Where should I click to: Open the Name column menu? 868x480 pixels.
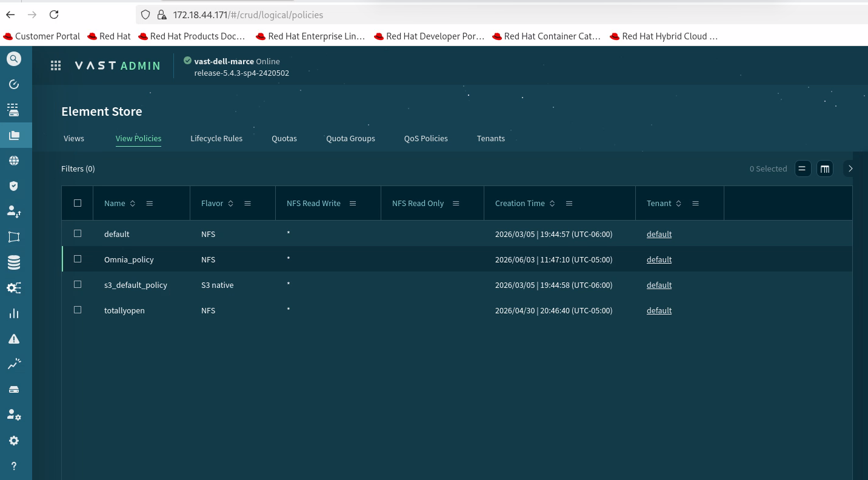150,204
